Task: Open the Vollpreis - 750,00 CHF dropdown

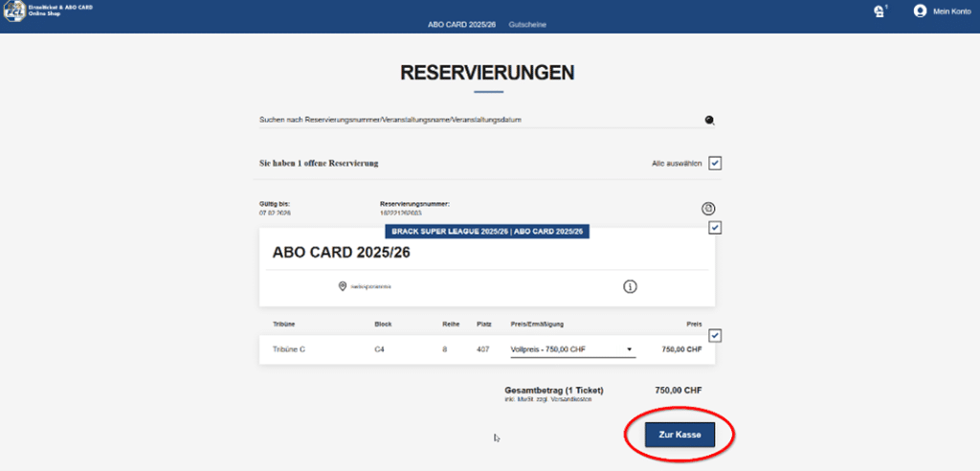Action: click(569, 349)
